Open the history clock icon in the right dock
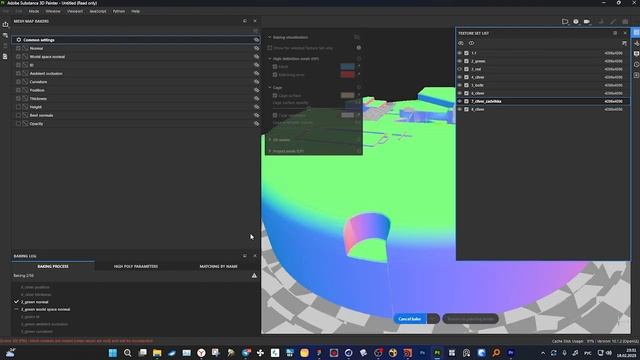The width and height of the screenshot is (640, 360). (x=636, y=64)
